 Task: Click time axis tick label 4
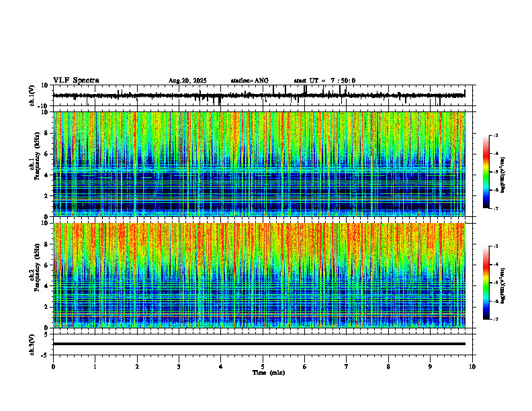click(221, 367)
